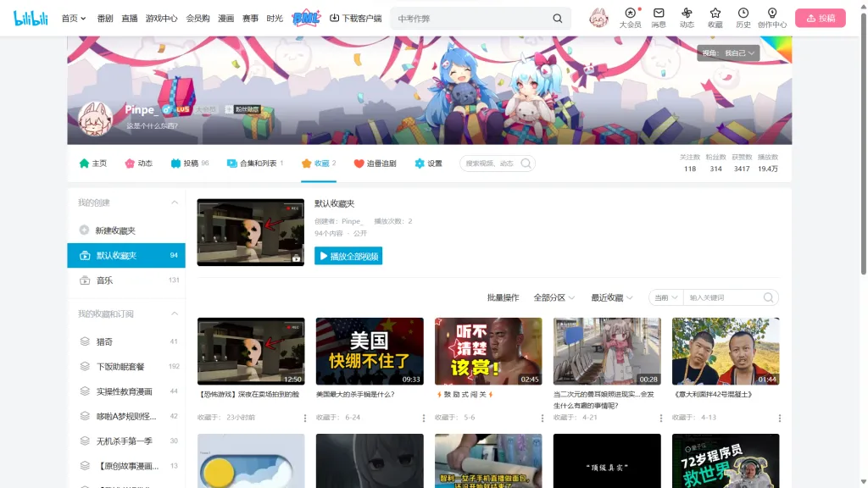Open the BML event icon

(306, 19)
